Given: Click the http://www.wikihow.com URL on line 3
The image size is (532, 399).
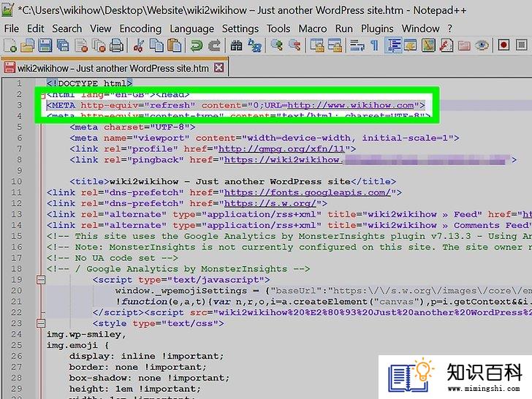Looking at the screenshot, I should coord(351,105).
